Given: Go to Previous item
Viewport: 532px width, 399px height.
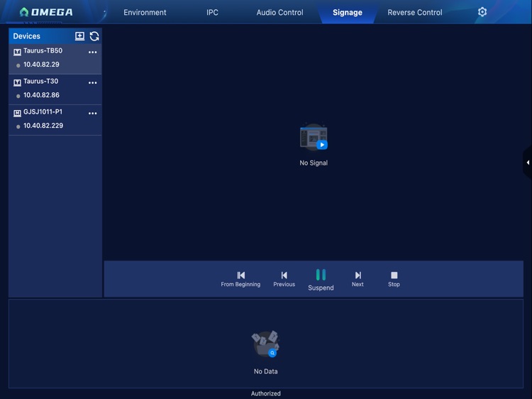Looking at the screenshot, I should point(284,279).
